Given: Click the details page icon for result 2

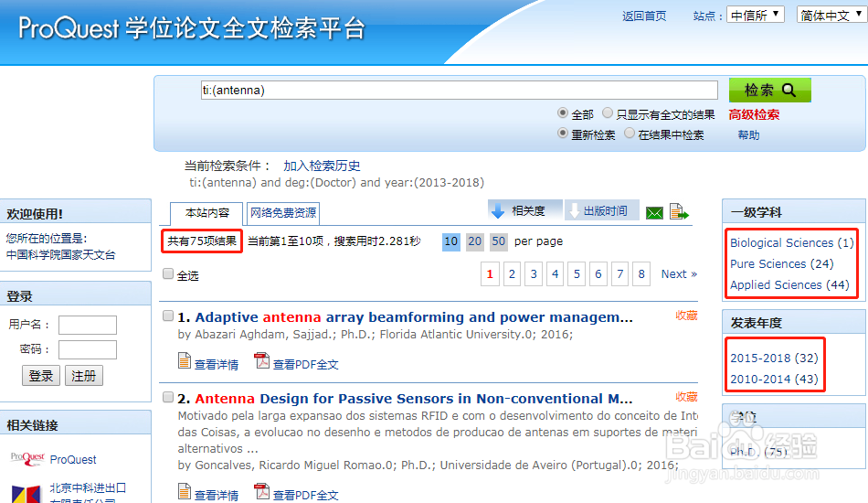Looking at the screenshot, I should 185,491.
